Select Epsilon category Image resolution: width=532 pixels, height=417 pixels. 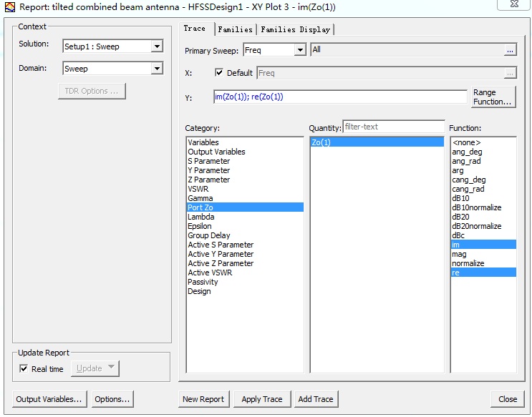(x=245, y=226)
